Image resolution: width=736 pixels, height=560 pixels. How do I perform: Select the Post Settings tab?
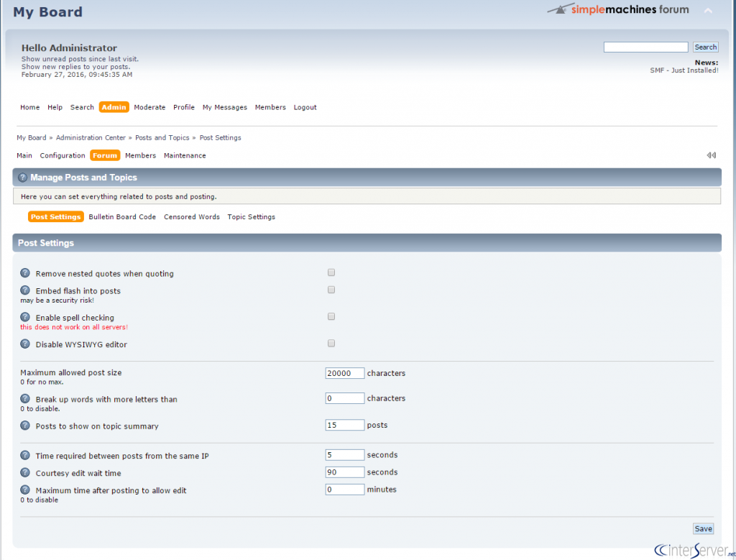pyautogui.click(x=56, y=217)
